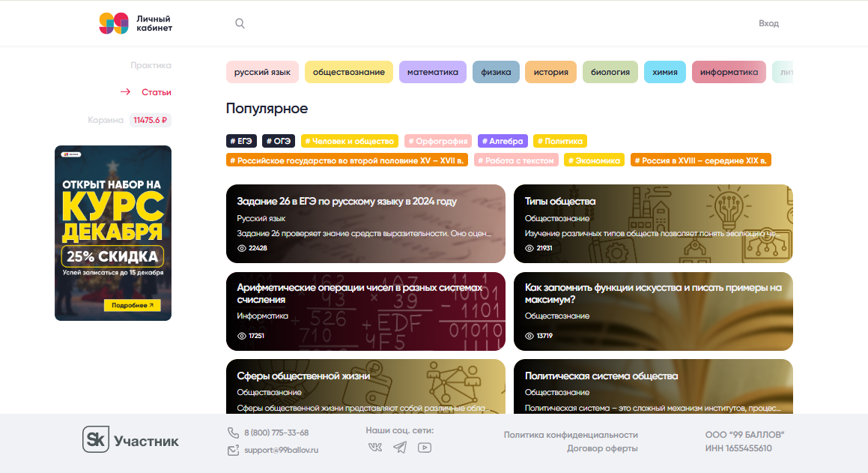Viewport: 868px width, 473px height.
Task: Select the # Алгебра tag
Action: coord(503,141)
